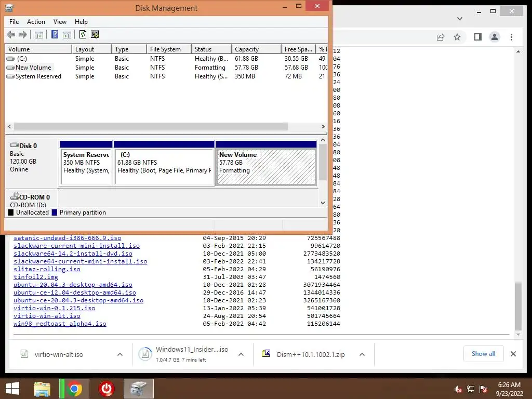Sort by the Capacity column header
The image size is (532, 399).
tap(256, 49)
